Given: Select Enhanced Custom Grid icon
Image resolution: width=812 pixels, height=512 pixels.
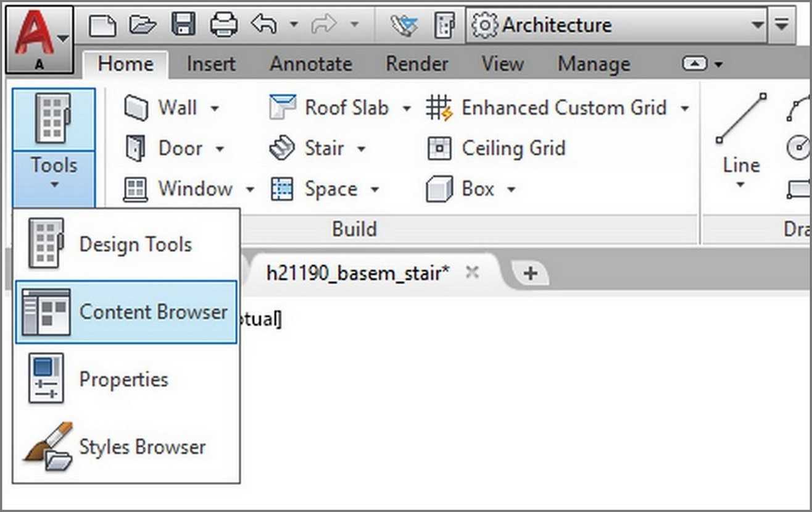Looking at the screenshot, I should pyautogui.click(x=439, y=108).
